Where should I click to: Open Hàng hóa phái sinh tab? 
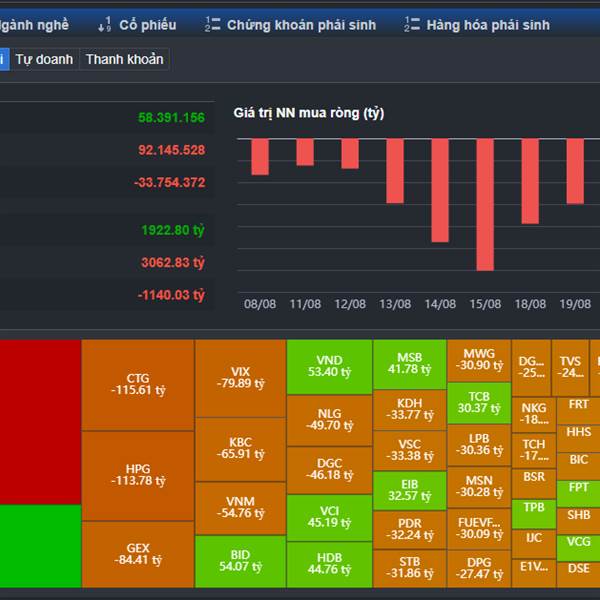[488, 25]
